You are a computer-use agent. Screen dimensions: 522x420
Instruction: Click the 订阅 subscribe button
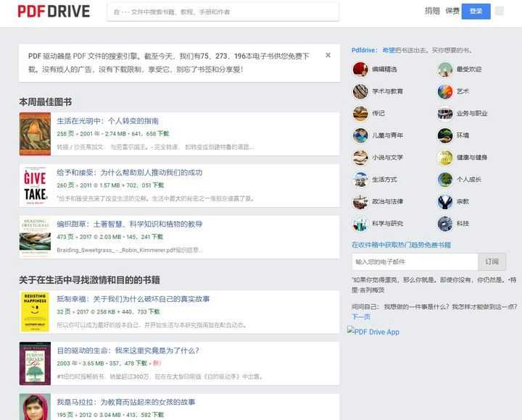(x=492, y=261)
